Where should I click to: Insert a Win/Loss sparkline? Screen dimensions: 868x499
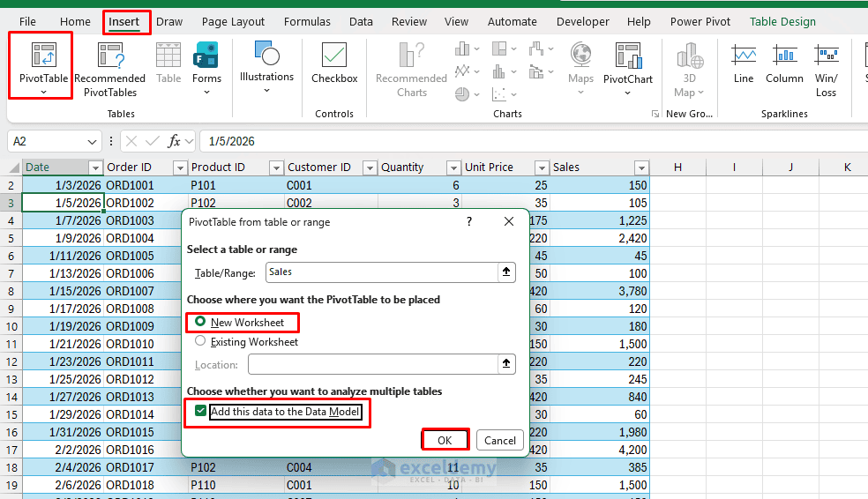click(826, 70)
